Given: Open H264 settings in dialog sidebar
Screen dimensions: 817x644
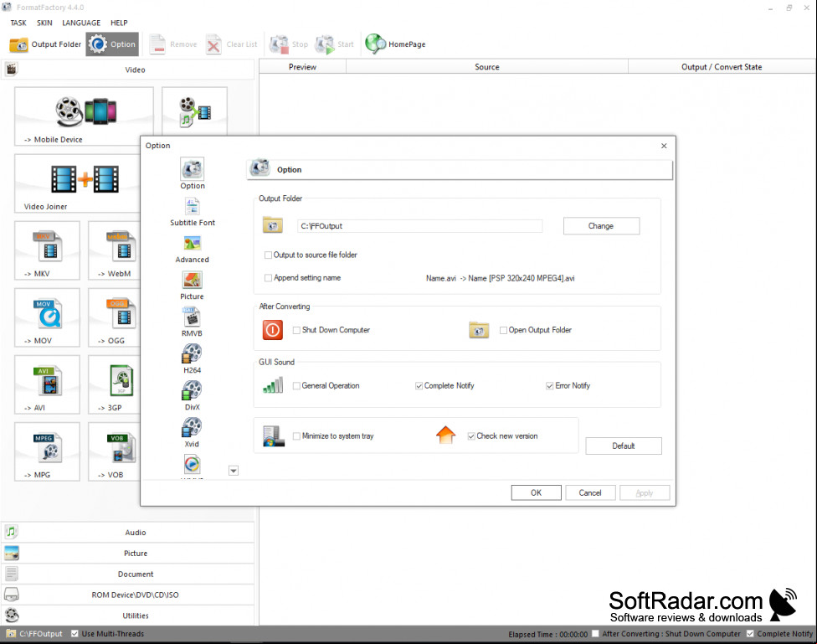Looking at the screenshot, I should coord(193,360).
